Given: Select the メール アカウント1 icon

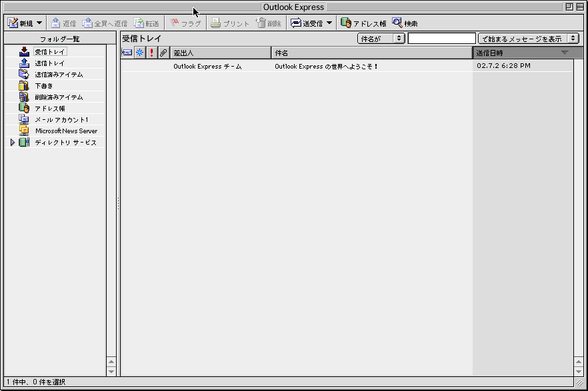Looking at the screenshot, I should pyautogui.click(x=24, y=119).
